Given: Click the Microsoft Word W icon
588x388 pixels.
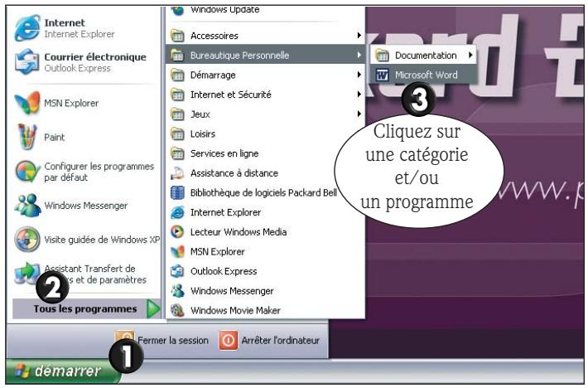Looking at the screenshot, I should 382,75.
